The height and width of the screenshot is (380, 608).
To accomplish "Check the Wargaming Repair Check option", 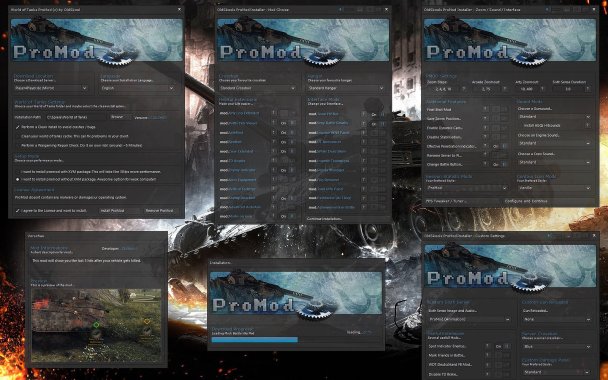I will click(x=17, y=146).
